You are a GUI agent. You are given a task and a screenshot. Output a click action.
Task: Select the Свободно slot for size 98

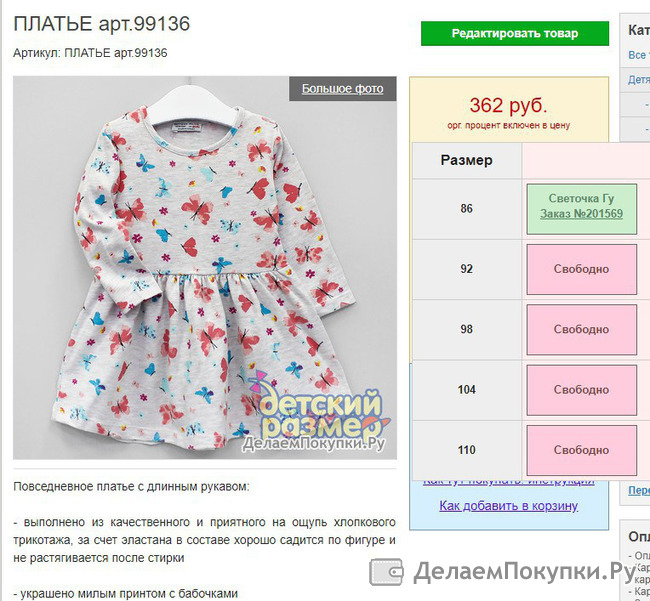[x=582, y=330]
